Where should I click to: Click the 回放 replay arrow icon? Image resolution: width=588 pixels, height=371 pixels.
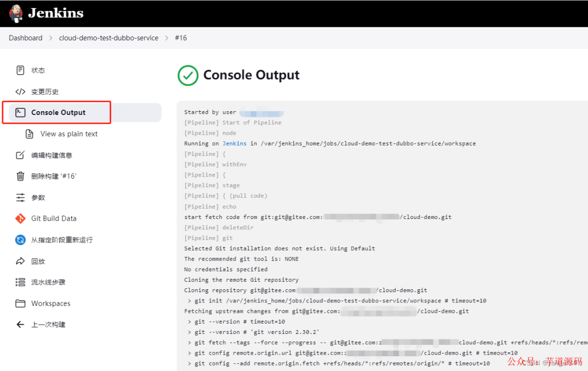[x=20, y=261]
